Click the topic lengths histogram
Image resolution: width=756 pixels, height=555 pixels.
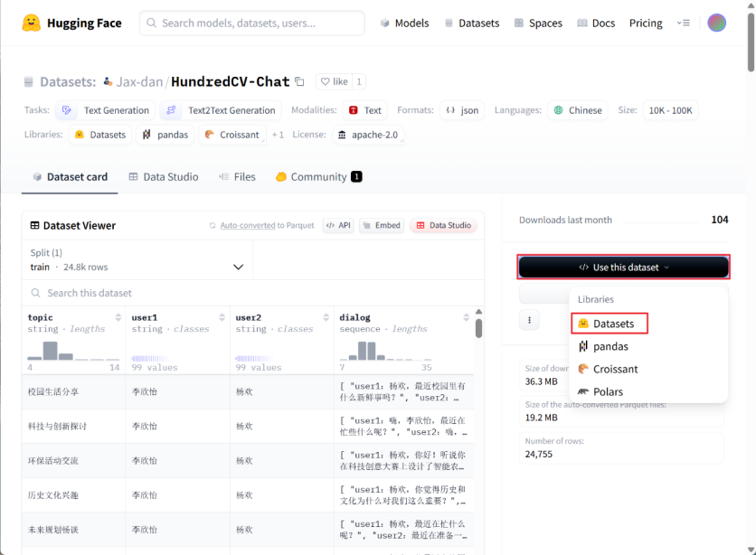73,350
